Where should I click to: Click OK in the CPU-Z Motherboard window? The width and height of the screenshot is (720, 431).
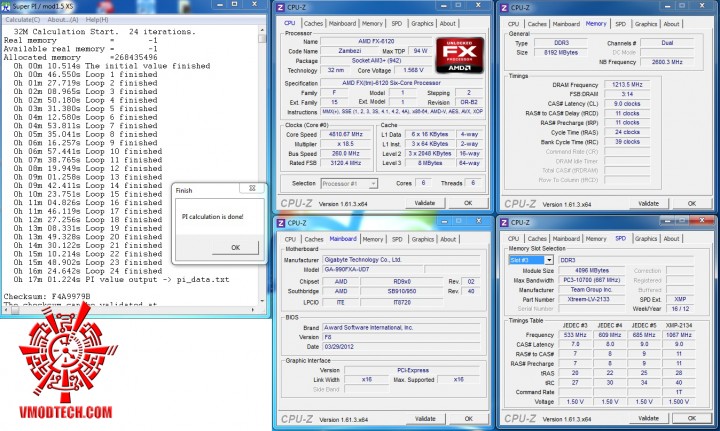[x=468, y=419]
